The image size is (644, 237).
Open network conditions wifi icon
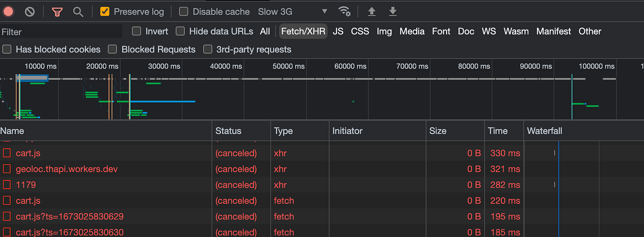(x=344, y=12)
